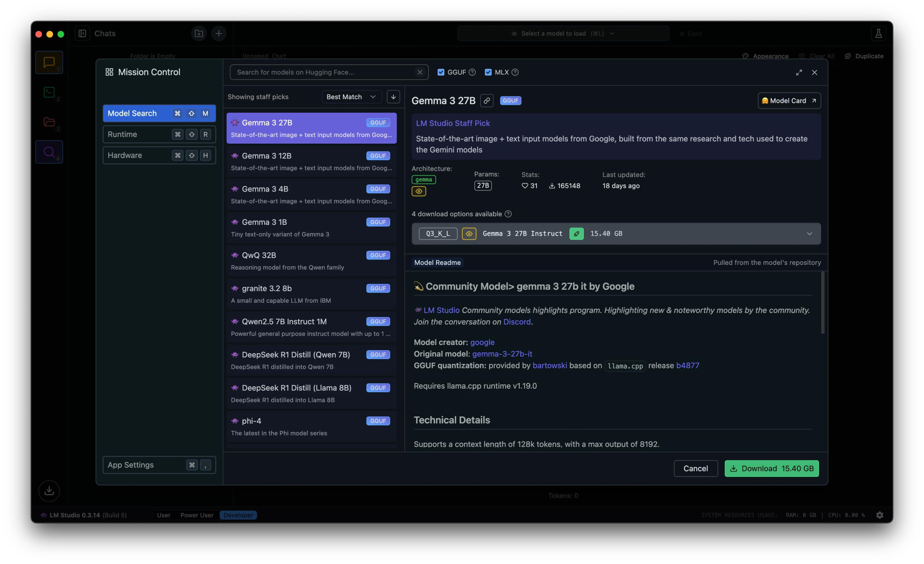Select granite 3.2 8b model
This screenshot has width=924, height=564.
click(x=311, y=294)
